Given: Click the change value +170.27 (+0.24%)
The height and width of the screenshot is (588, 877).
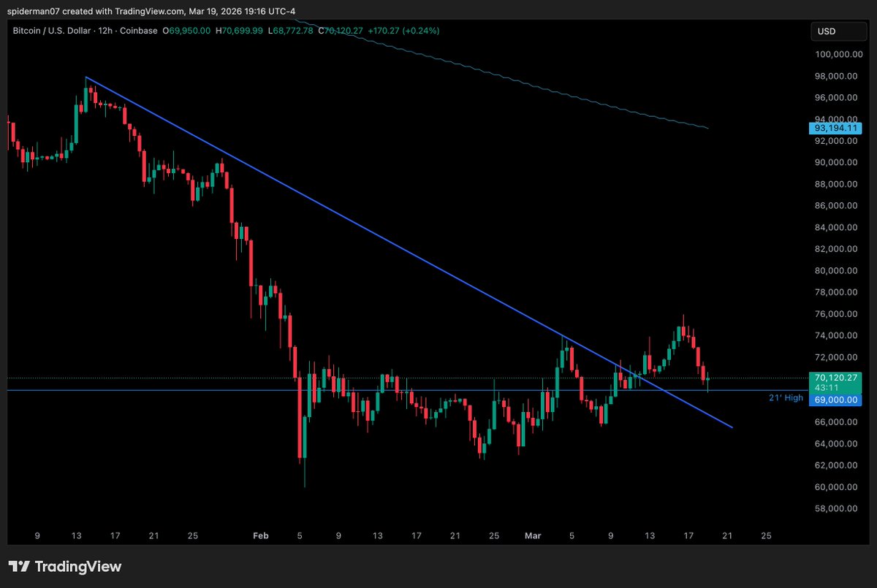Looking at the screenshot, I should pos(403,31).
